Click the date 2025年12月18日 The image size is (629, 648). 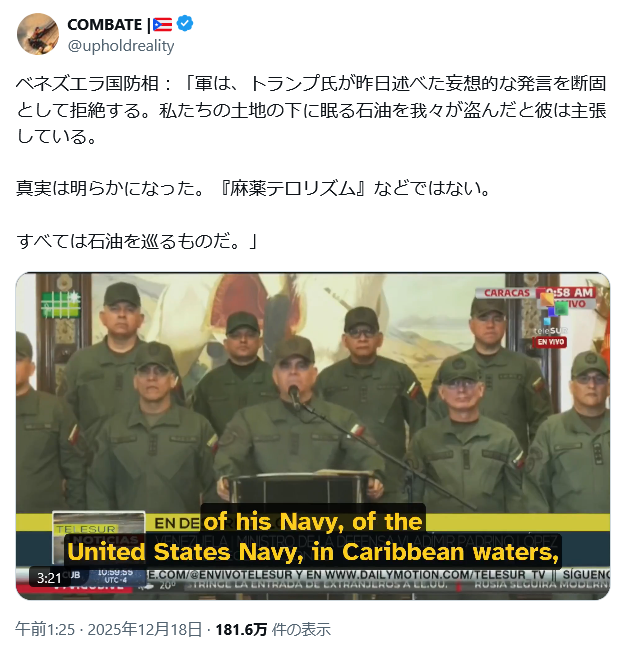pos(145,630)
